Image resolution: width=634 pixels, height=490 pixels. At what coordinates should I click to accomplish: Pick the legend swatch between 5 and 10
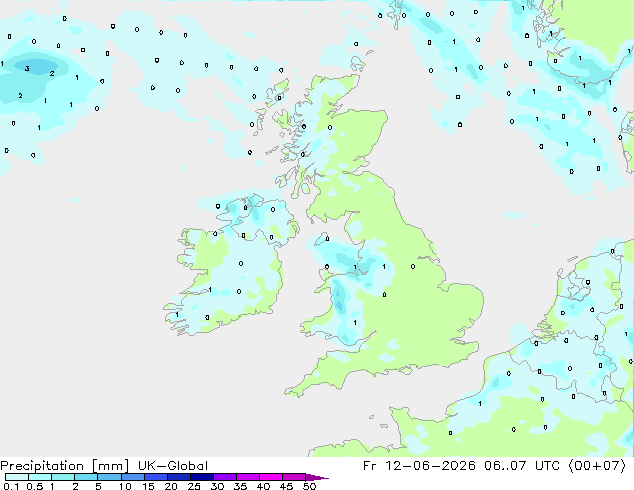tap(109, 477)
